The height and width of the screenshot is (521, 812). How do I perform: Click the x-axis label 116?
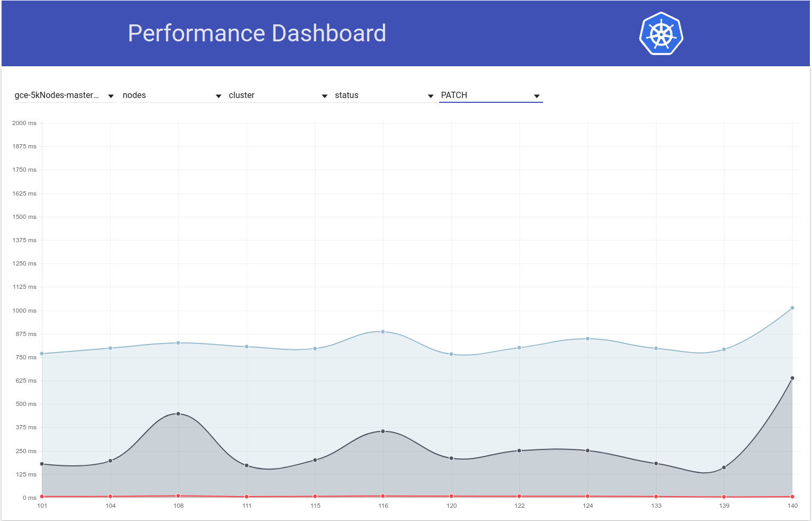click(383, 506)
